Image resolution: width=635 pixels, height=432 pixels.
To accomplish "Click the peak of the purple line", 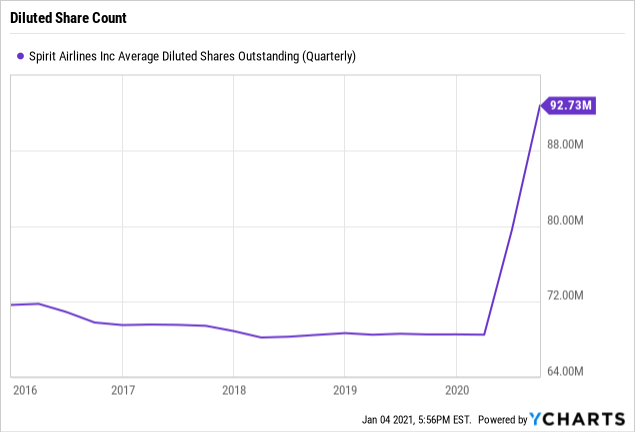I will tap(540, 106).
